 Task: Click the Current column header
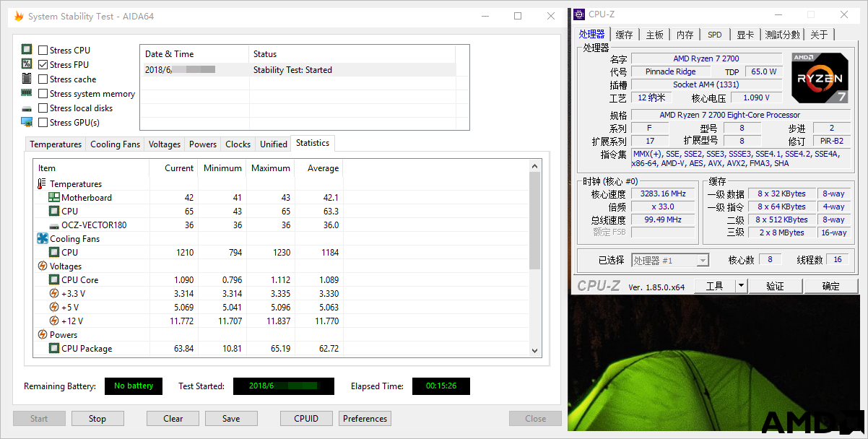click(x=173, y=168)
